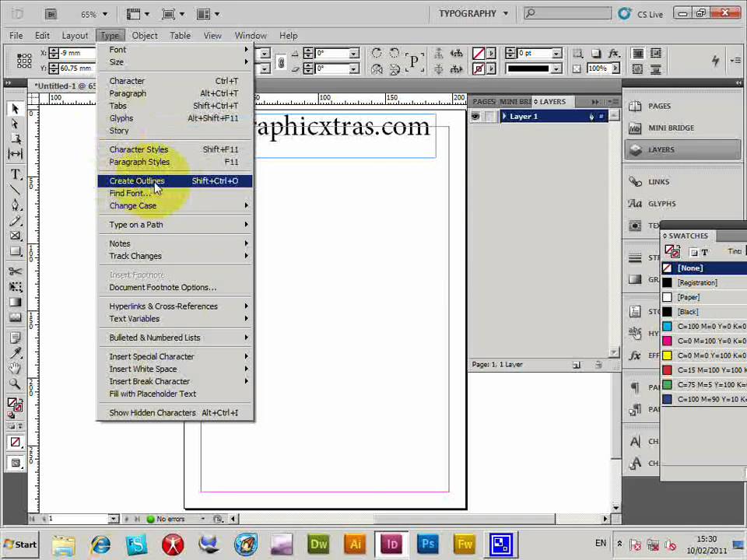
Task: Toggle the lock box for Layer 1
Action: point(489,116)
